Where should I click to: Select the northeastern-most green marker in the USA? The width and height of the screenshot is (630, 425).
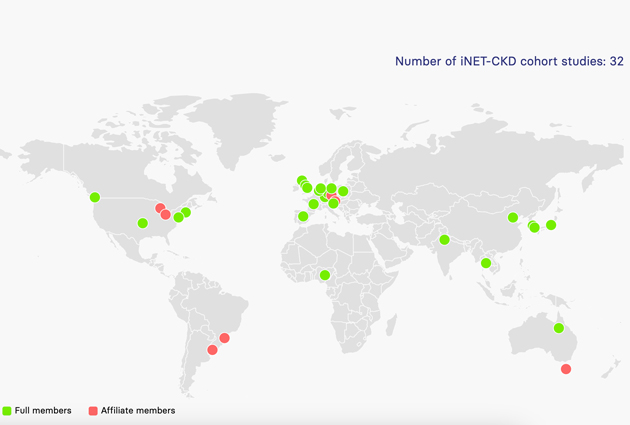pos(186,212)
